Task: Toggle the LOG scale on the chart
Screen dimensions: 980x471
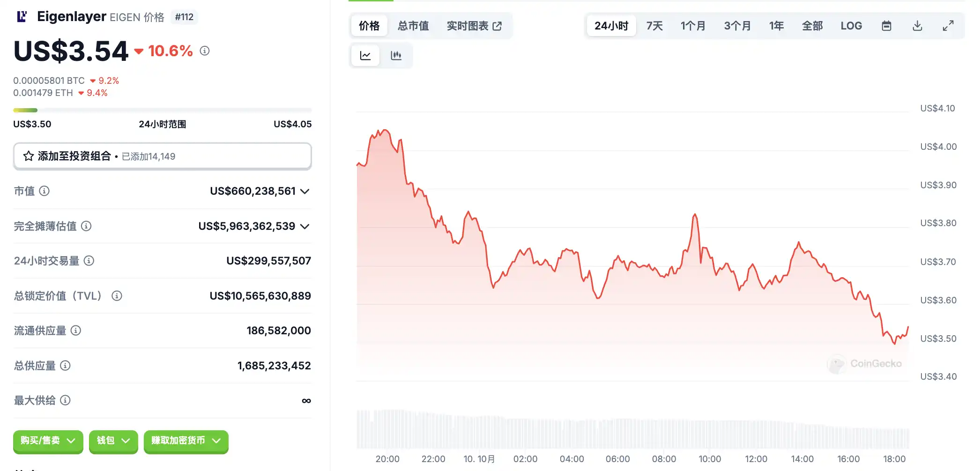Action: pos(851,26)
